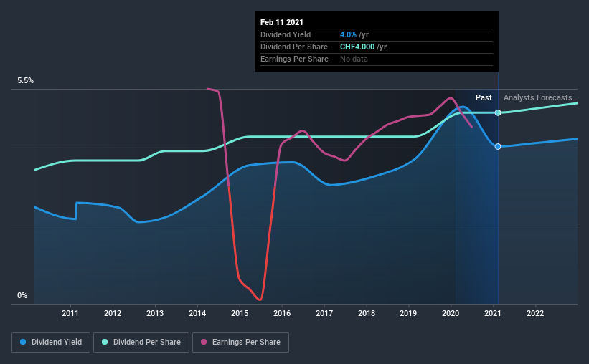The width and height of the screenshot is (589, 364).
Task: Click the Earnings Per Share row label in tooltip
Action: click(294, 59)
